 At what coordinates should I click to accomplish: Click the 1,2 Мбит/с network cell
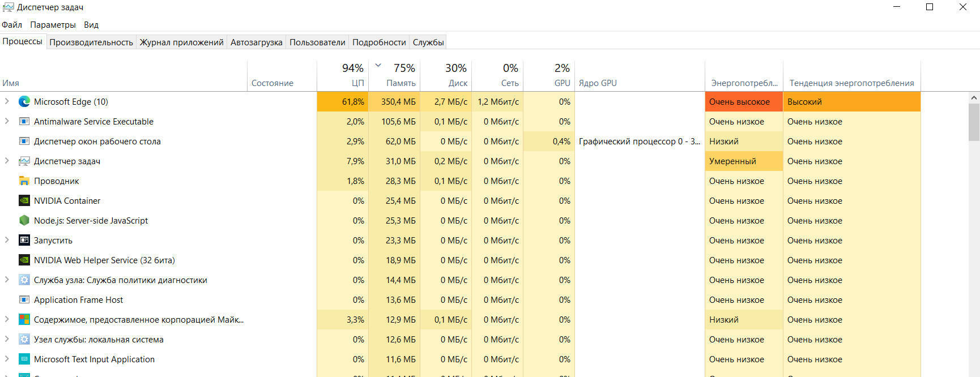(497, 102)
